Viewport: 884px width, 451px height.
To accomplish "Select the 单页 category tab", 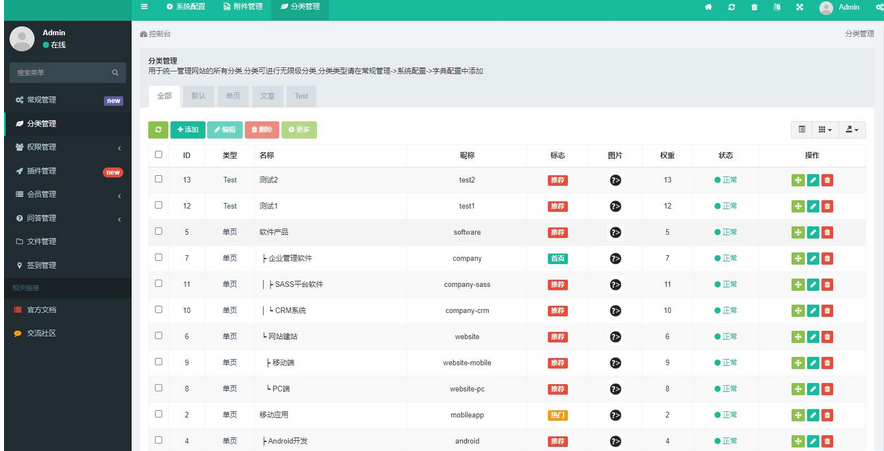I will [233, 96].
